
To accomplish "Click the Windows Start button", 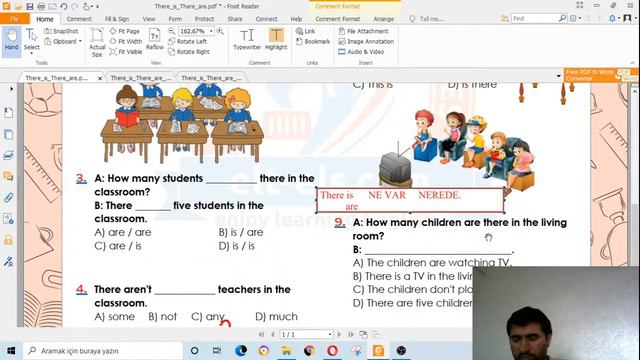I will coord(11,351).
